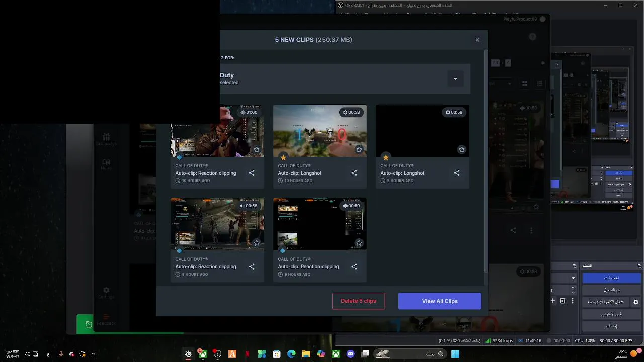644x362 pixels.
Task: Click the gold star on the 00:58 Longshot clip
Action: [283, 157]
